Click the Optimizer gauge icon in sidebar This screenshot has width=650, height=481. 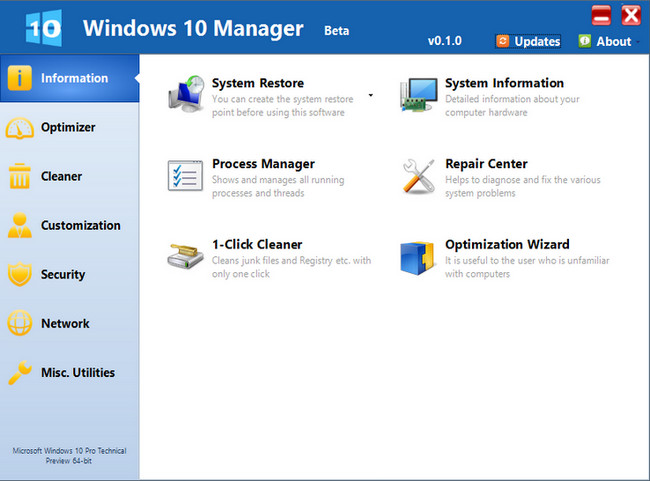20,128
